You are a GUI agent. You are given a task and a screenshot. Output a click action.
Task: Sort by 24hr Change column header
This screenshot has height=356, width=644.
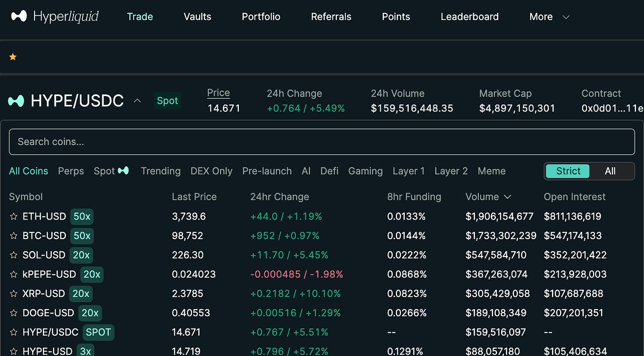point(280,197)
